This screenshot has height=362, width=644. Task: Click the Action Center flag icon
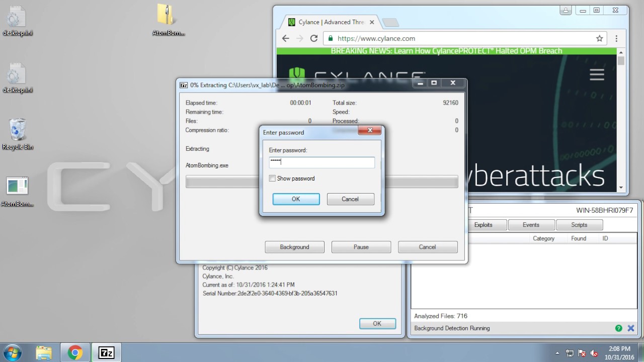[582, 353]
